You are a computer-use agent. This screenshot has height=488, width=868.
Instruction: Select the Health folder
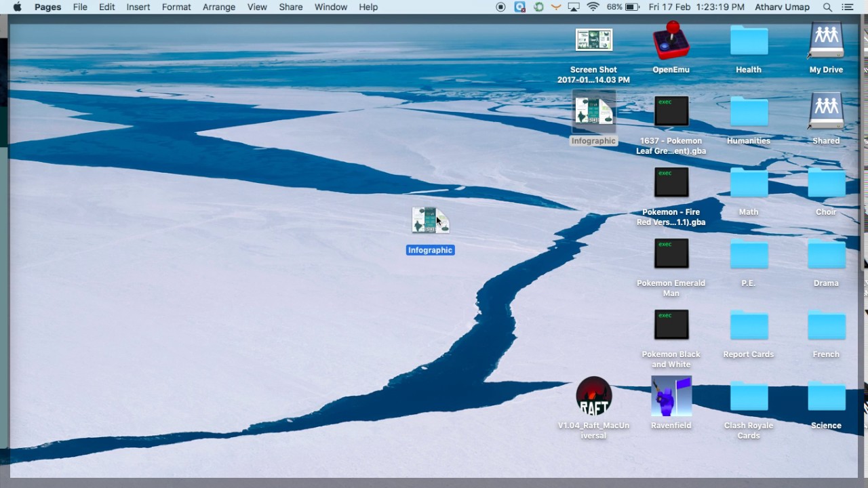click(x=749, y=41)
